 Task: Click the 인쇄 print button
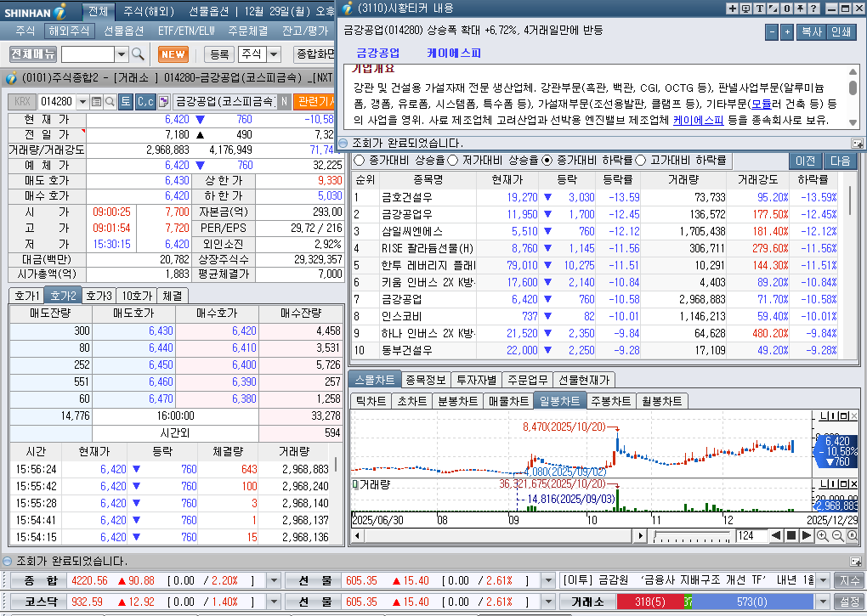841,32
